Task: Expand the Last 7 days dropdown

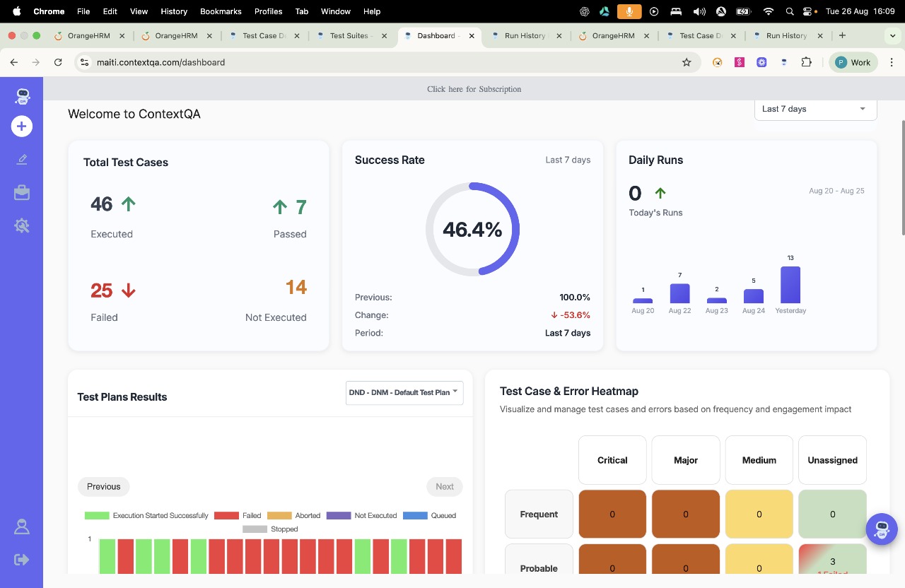Action: [815, 109]
